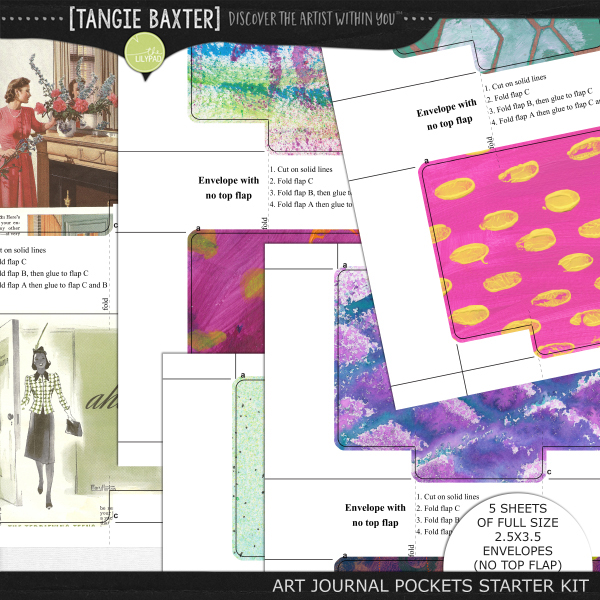Select the green and blue speckled envelope
Screen dimensions: 600x600
coord(264,99)
